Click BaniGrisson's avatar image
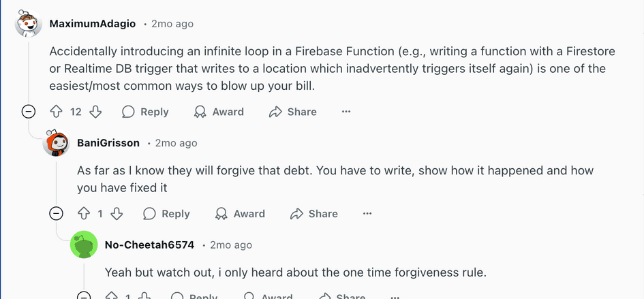The height and width of the screenshot is (299, 644). click(57, 143)
